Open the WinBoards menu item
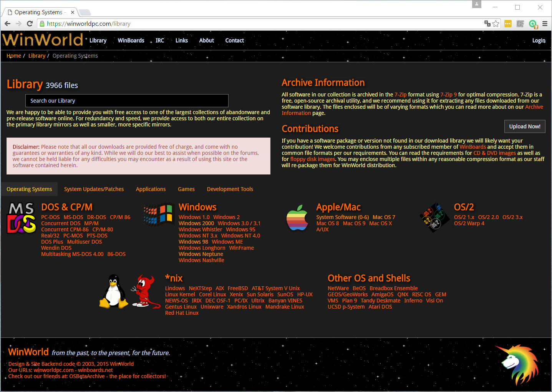 131,40
